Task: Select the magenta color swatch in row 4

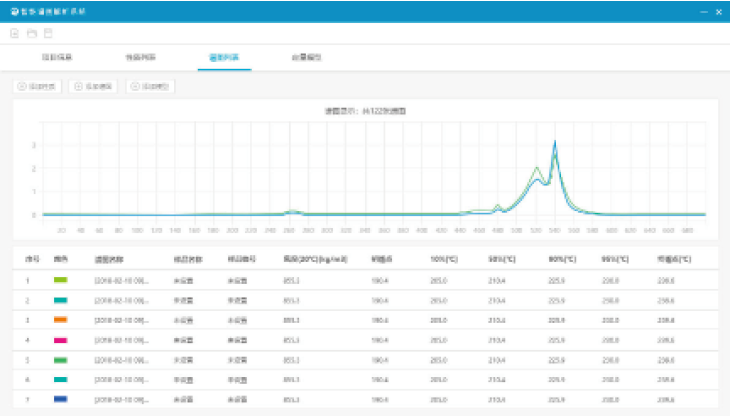Action: click(61, 340)
